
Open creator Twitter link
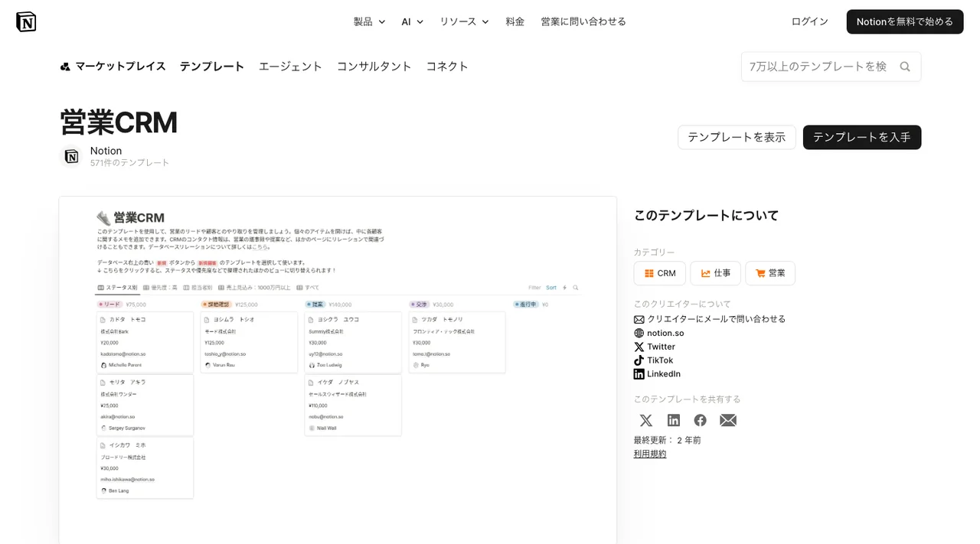(661, 347)
